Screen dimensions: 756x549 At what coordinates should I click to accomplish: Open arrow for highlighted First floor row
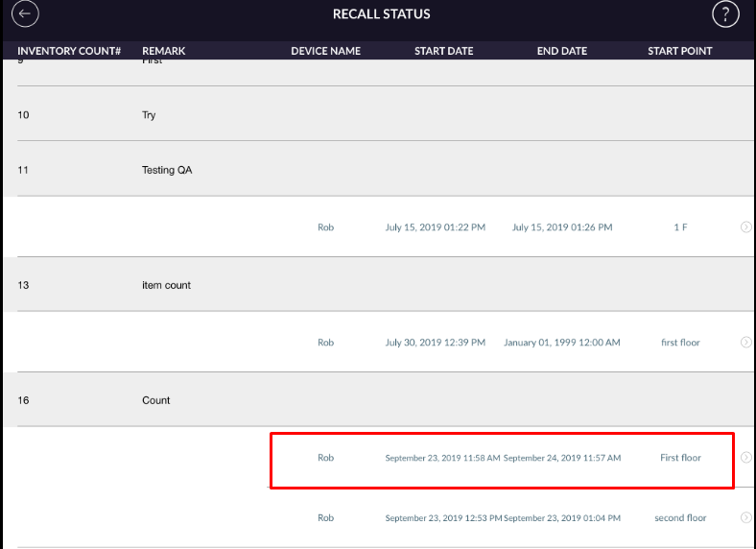745,458
